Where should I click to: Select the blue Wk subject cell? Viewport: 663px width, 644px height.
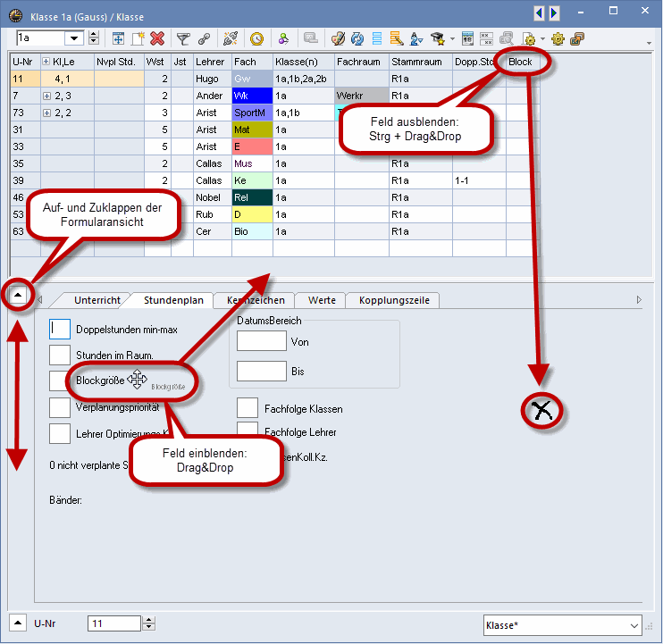point(251,96)
